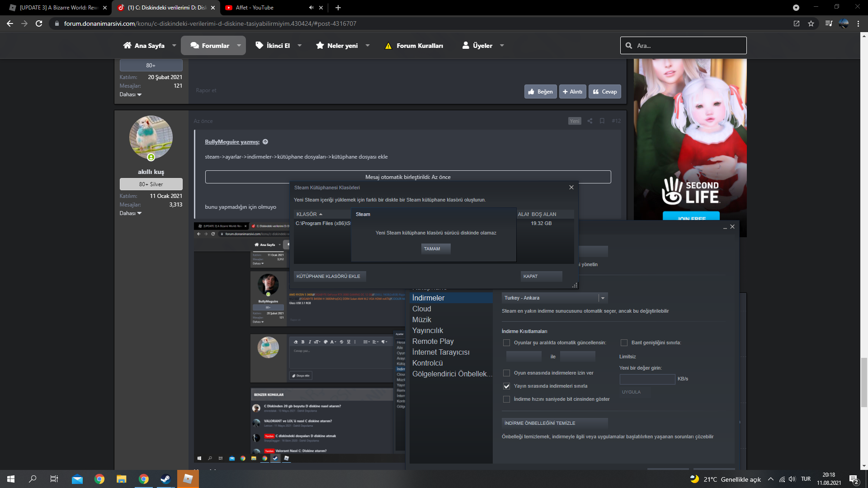
Task: Click the akıllı kuş avatar picture
Action: 151,137
